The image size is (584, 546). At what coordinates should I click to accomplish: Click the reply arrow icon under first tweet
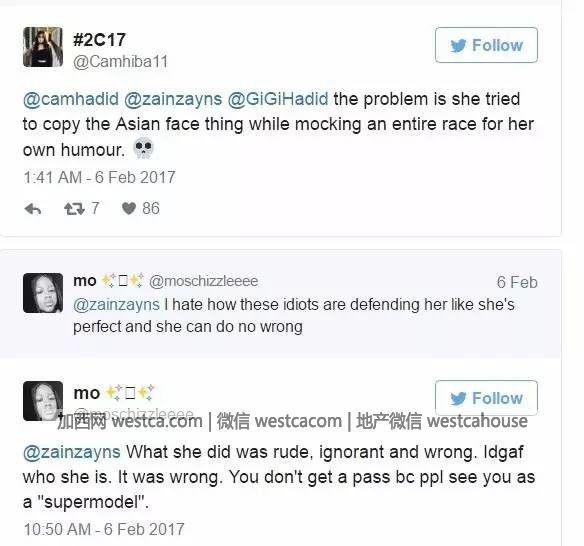(x=33, y=209)
